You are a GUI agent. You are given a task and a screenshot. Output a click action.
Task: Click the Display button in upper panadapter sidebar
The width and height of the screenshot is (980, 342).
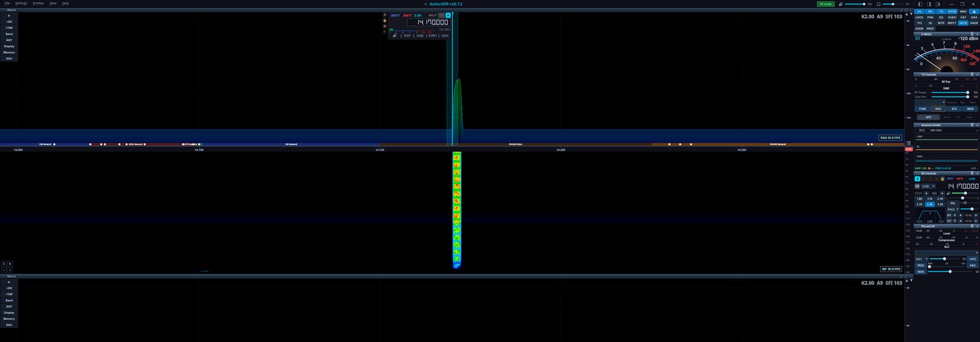(9, 46)
